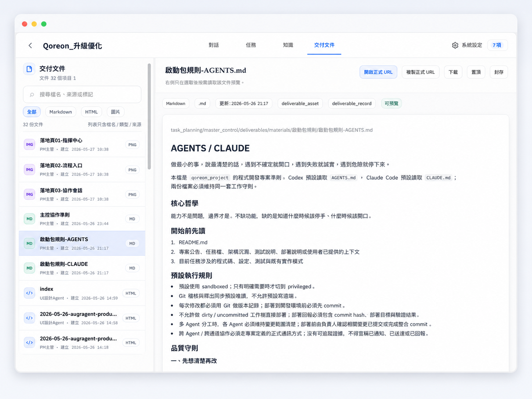Click the red macOS close window button

[x=25, y=24]
